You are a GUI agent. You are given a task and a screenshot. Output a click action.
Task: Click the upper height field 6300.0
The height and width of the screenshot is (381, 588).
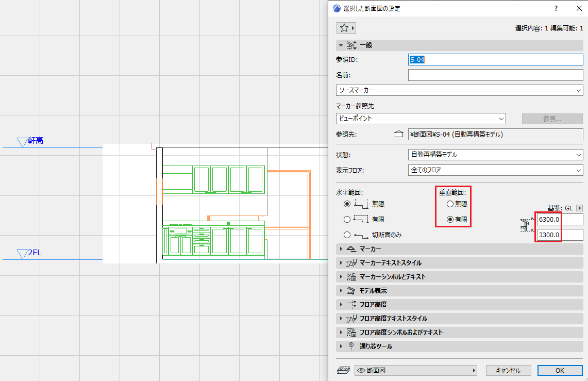pos(560,220)
